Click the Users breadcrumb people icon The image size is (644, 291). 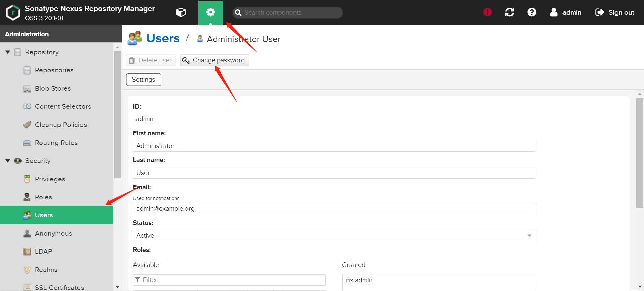[135, 38]
